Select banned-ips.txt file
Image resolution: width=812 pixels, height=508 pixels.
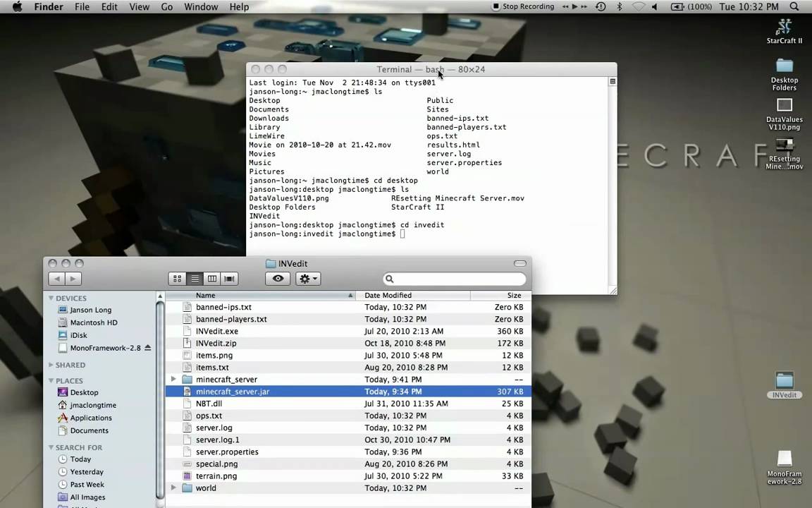(348, 307)
